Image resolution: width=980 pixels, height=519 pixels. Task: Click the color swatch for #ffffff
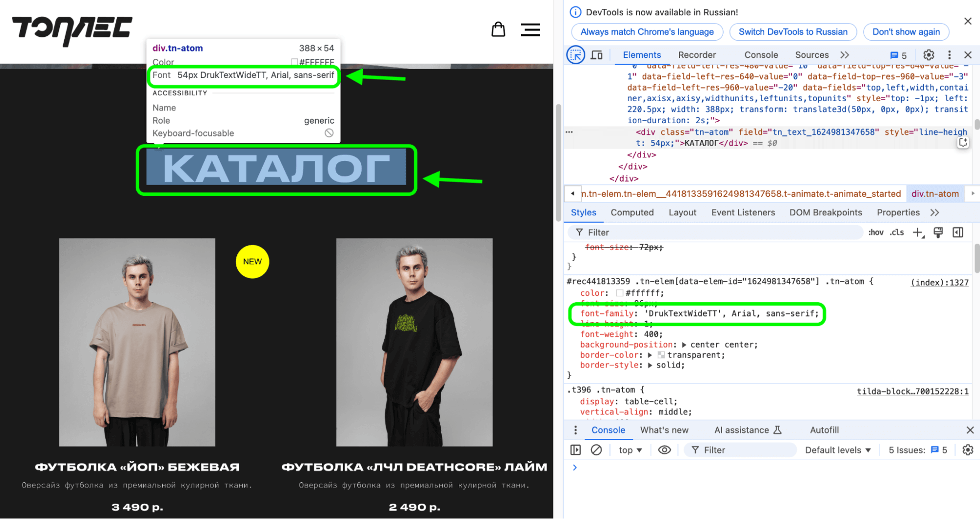[620, 293]
